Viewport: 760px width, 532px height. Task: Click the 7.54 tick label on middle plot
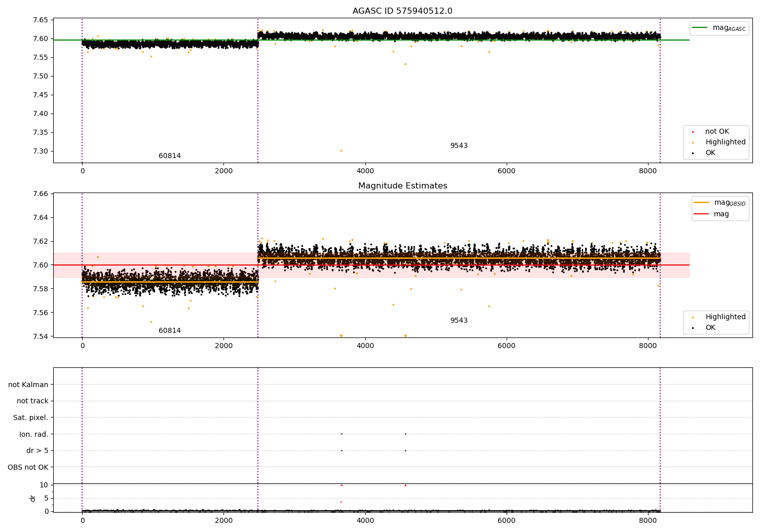(40, 336)
